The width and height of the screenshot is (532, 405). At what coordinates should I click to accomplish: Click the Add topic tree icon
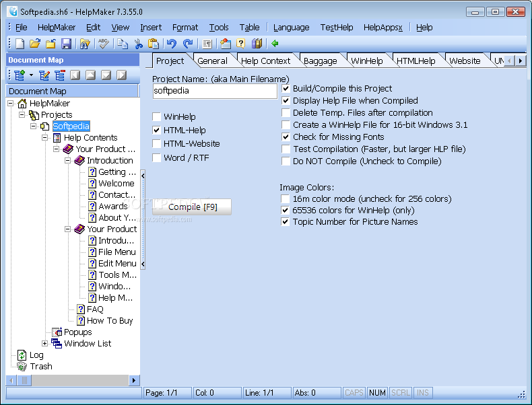pos(20,75)
